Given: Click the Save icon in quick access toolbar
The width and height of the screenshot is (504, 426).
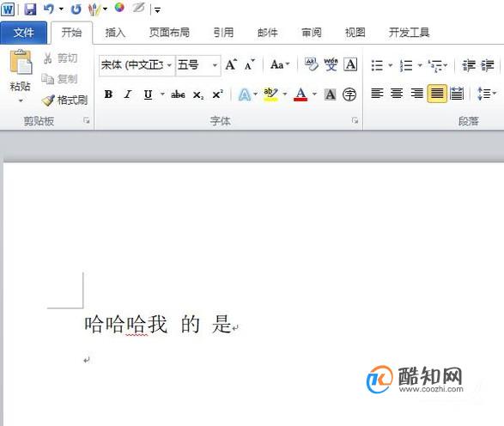Looking at the screenshot, I should (30, 9).
